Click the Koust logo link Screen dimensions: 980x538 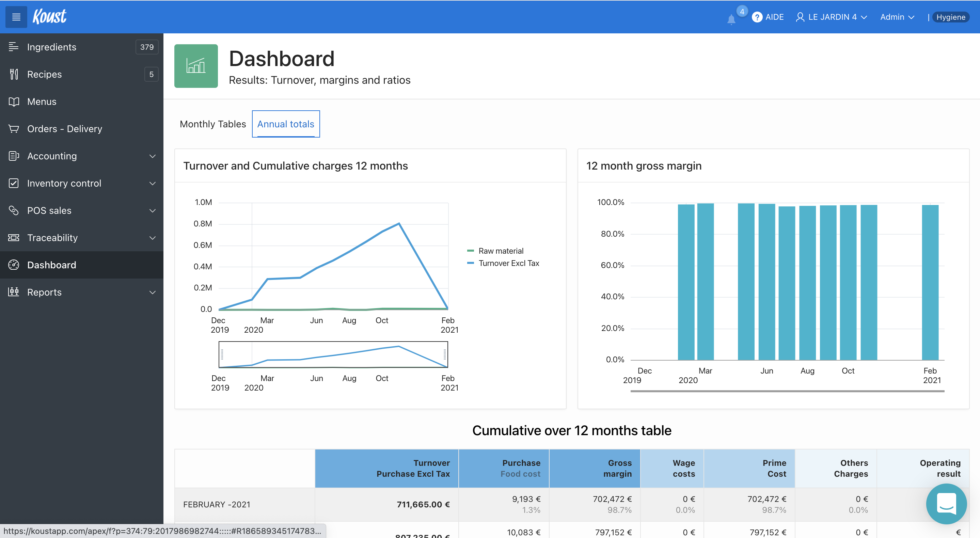pyautogui.click(x=49, y=17)
